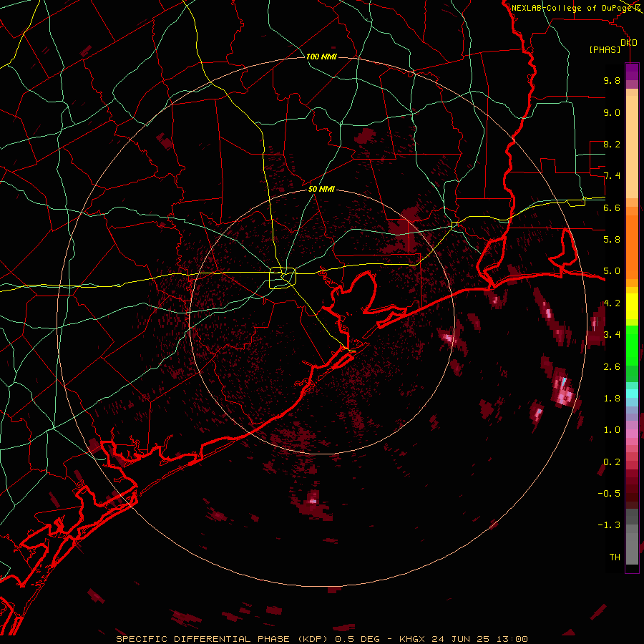The width and height of the screenshot is (644, 644).
Task: Pick the pink segment of the color bar
Action: [x=632, y=434]
